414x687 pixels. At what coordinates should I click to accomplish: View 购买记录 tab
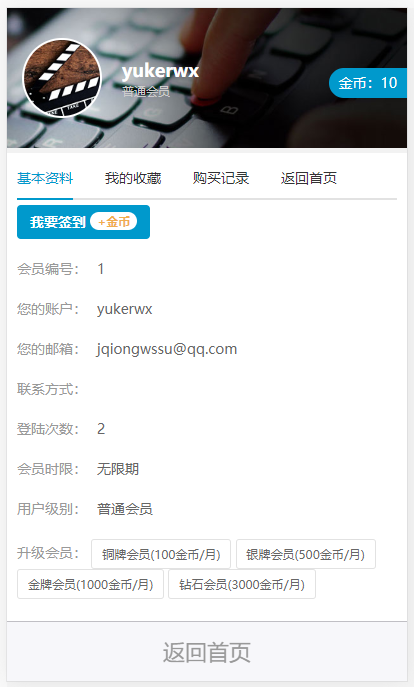(x=221, y=178)
